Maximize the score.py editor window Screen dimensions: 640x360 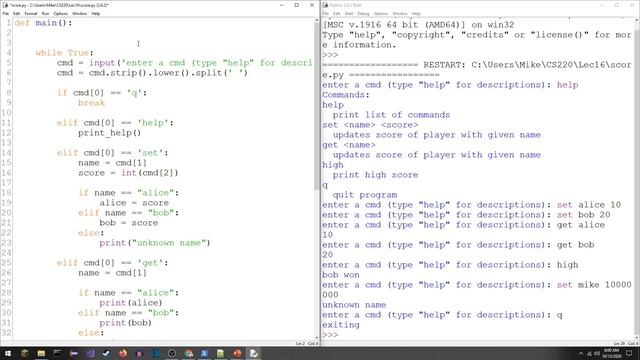pyautogui.click(x=297, y=5)
